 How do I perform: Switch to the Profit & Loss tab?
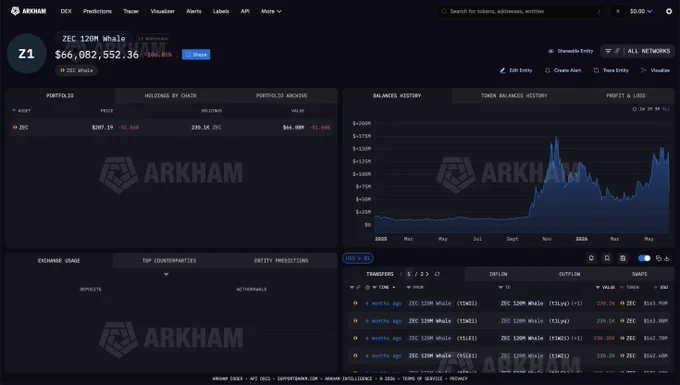[625, 95]
